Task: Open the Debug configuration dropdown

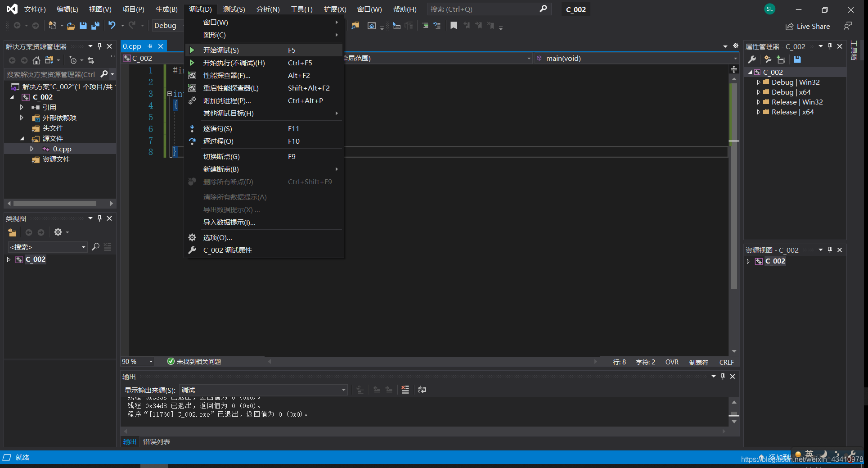Action: pos(168,26)
